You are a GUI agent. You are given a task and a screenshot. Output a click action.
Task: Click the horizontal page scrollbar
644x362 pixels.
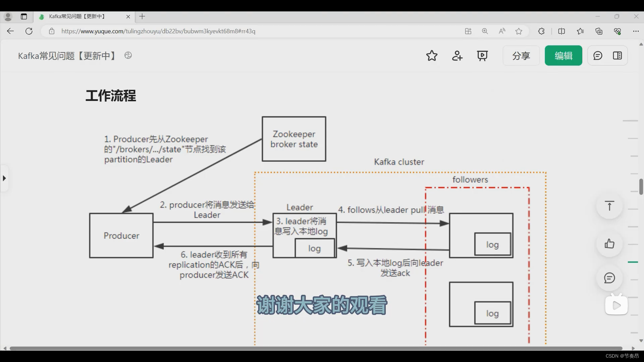coord(316,348)
